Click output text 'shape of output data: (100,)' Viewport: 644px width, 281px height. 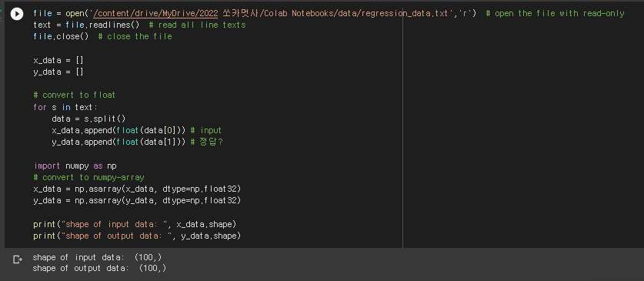pyautogui.click(x=99, y=269)
